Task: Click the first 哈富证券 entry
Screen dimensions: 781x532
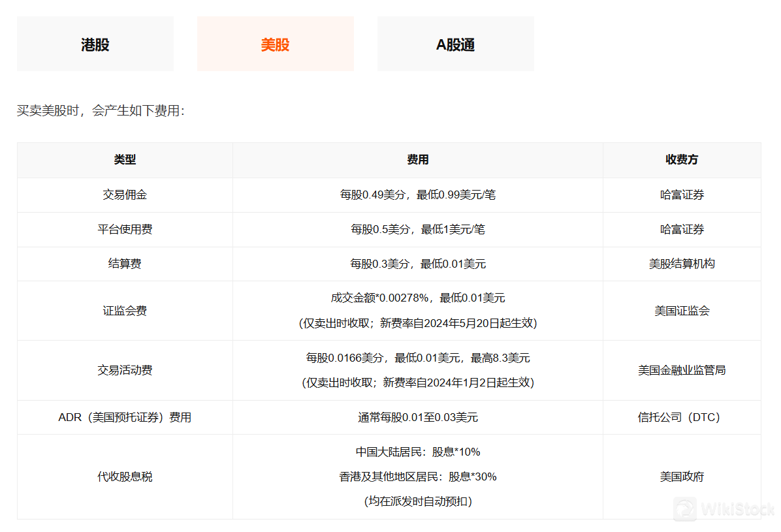Action: 682,195
